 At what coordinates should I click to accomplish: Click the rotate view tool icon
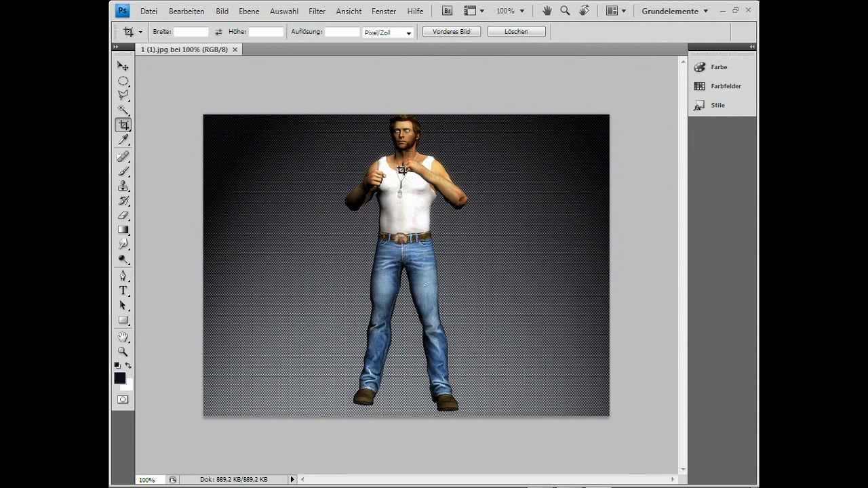(583, 11)
